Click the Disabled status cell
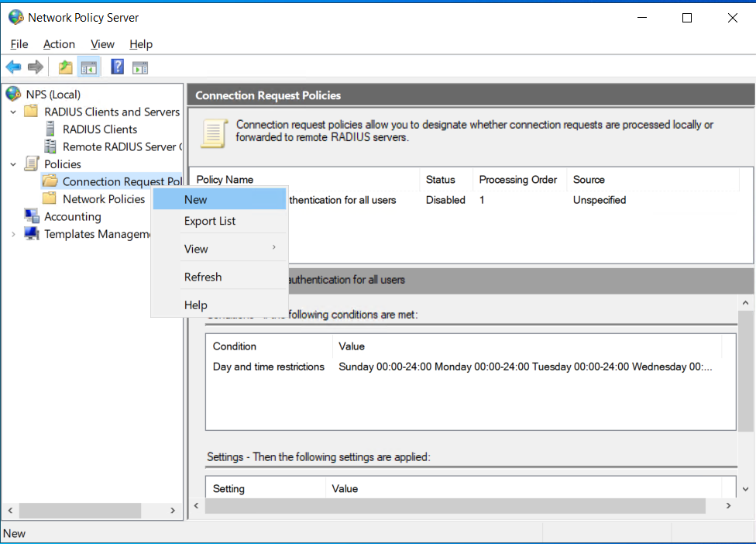 (445, 200)
